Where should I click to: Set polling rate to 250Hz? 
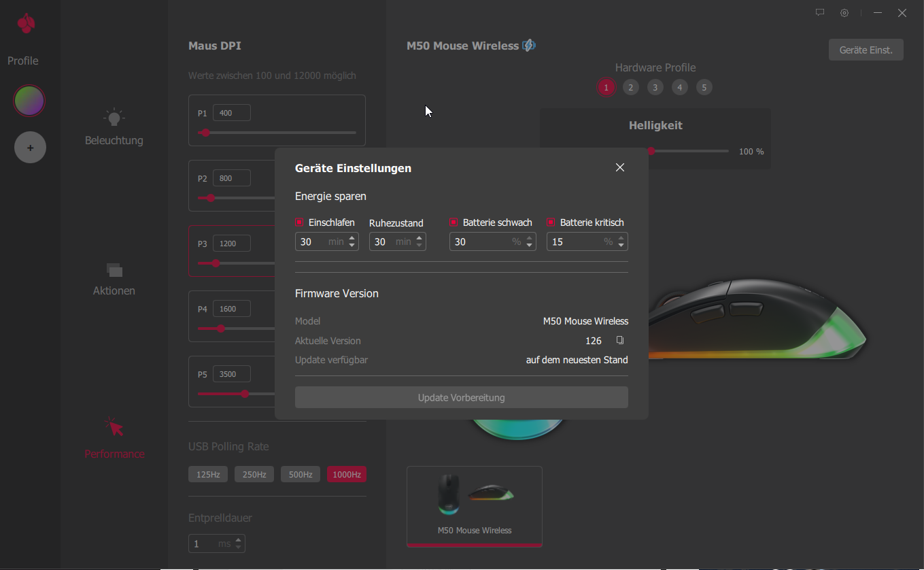254,474
